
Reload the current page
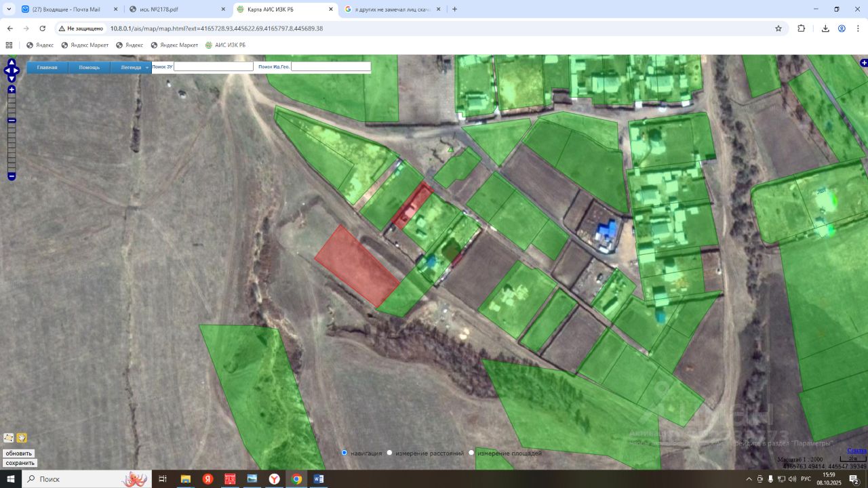coord(43,28)
